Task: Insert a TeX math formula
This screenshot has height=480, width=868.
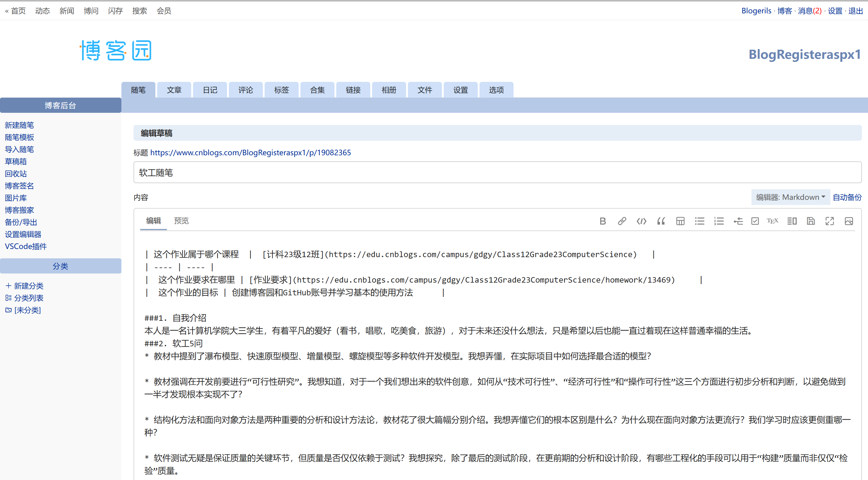Action: pyautogui.click(x=772, y=221)
